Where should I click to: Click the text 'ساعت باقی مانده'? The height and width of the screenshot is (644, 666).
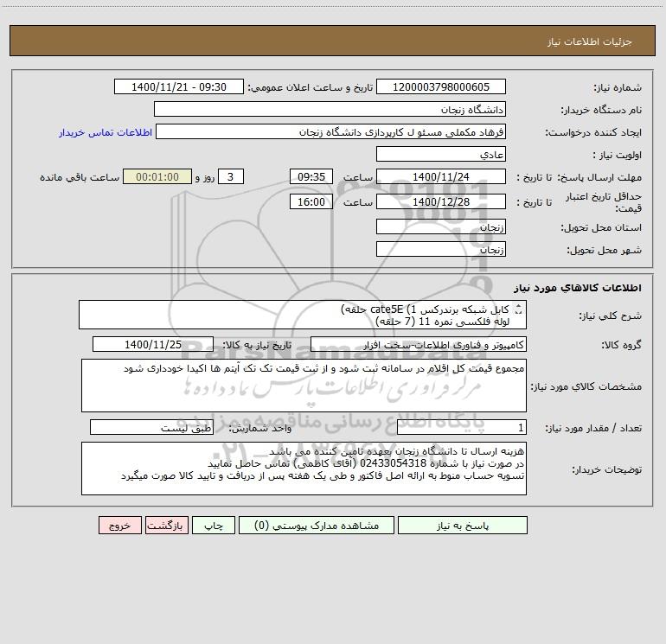(x=80, y=177)
